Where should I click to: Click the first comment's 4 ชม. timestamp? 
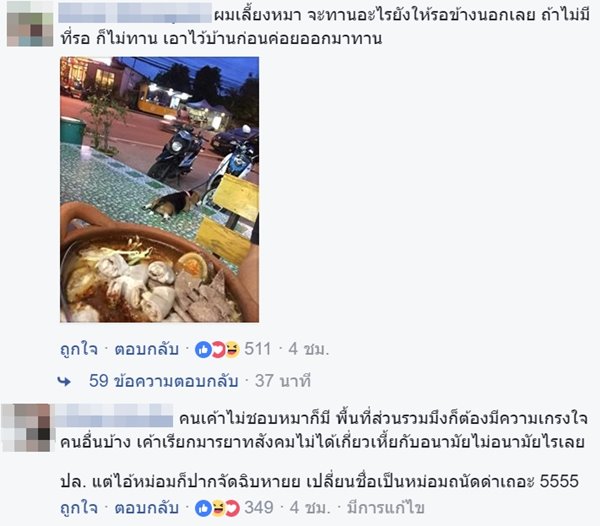pos(309,349)
